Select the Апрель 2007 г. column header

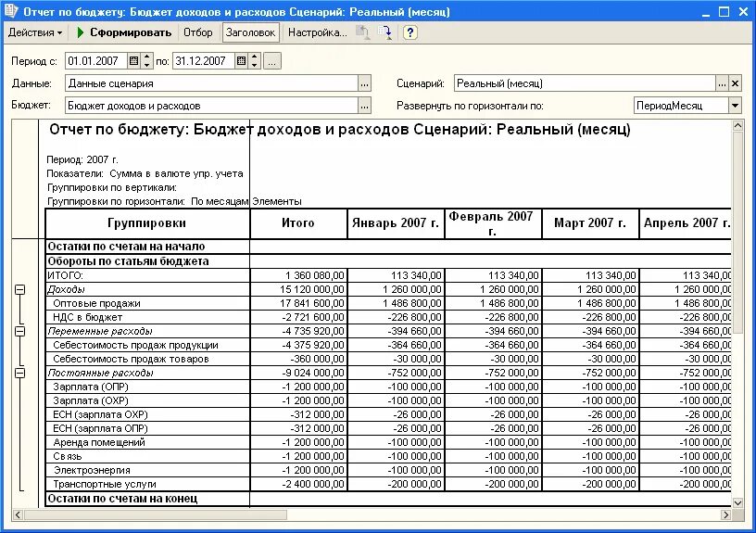point(686,223)
